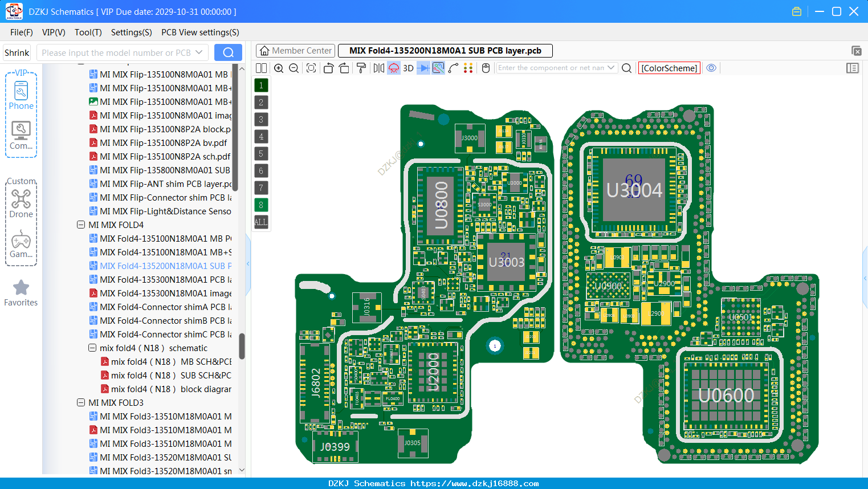Viewport: 868px width, 489px height.
Task: Fit PCB board to the window
Action: tap(311, 68)
